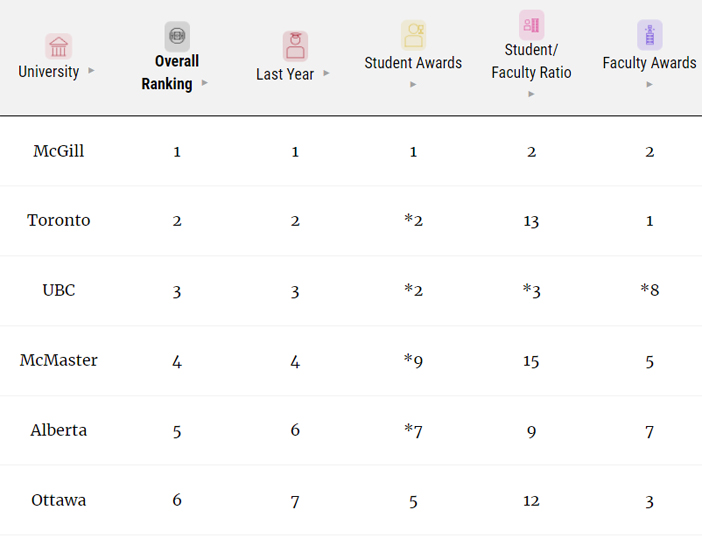
Task: Open the UBC university entry
Action: pyautogui.click(x=59, y=290)
